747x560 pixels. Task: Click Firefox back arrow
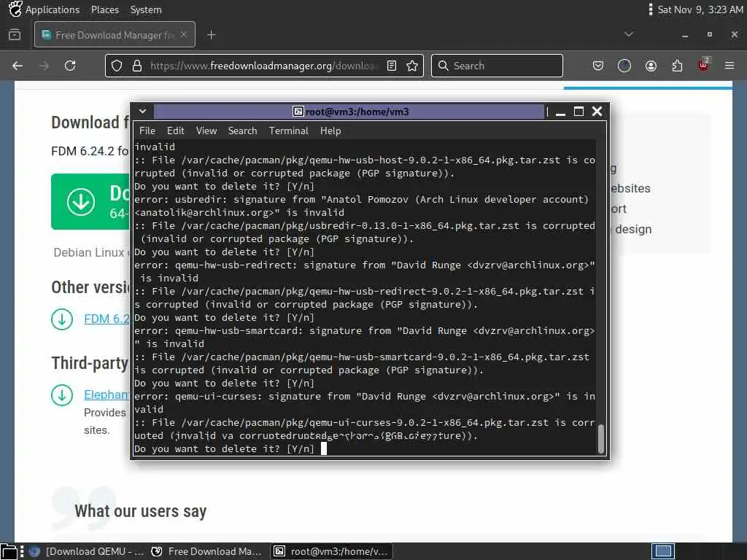(x=18, y=66)
